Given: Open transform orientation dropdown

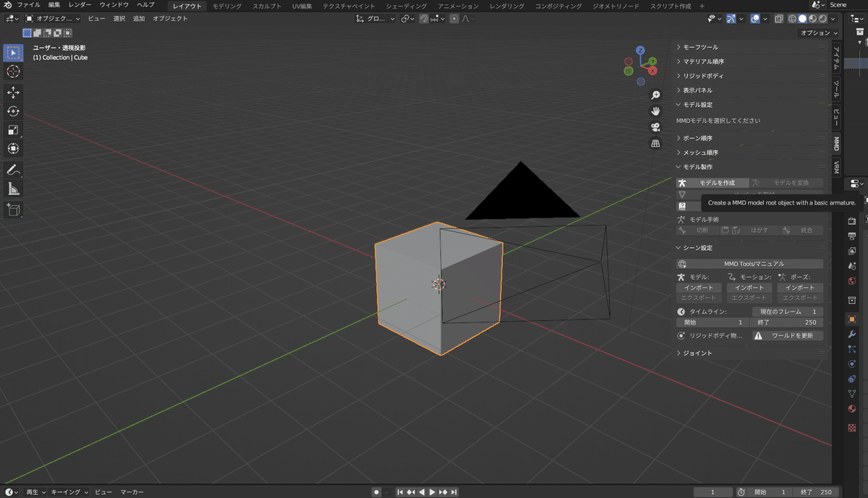Looking at the screenshot, I should [x=375, y=19].
